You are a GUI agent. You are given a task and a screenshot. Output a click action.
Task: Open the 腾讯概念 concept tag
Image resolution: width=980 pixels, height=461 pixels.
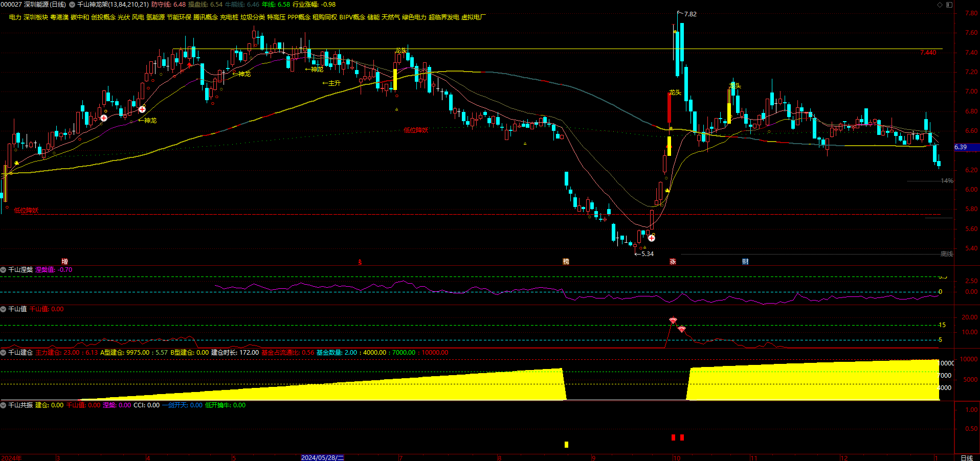[206, 17]
